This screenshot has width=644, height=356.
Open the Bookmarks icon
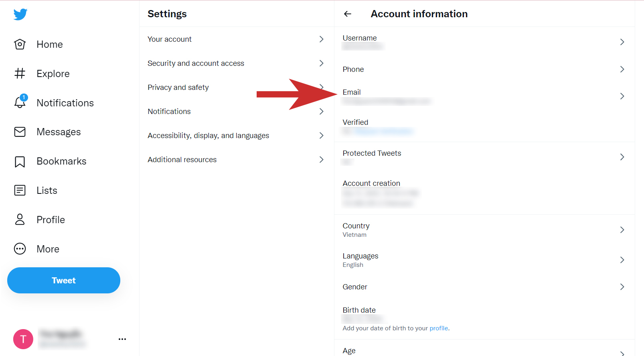click(x=20, y=161)
